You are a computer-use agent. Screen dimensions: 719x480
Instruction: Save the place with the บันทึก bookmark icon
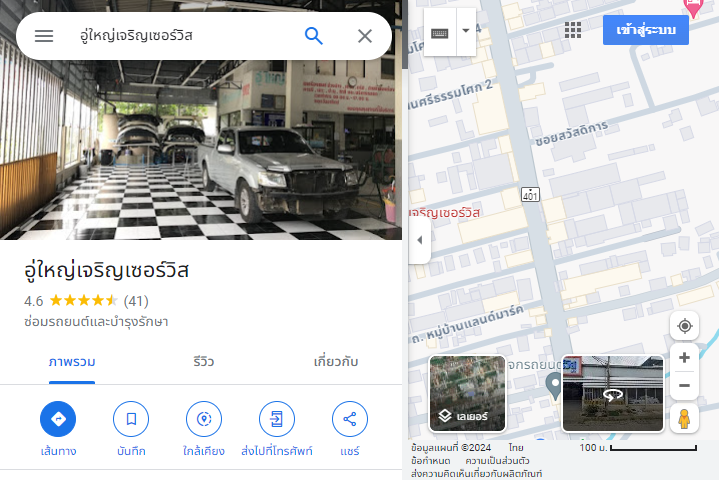click(131, 419)
